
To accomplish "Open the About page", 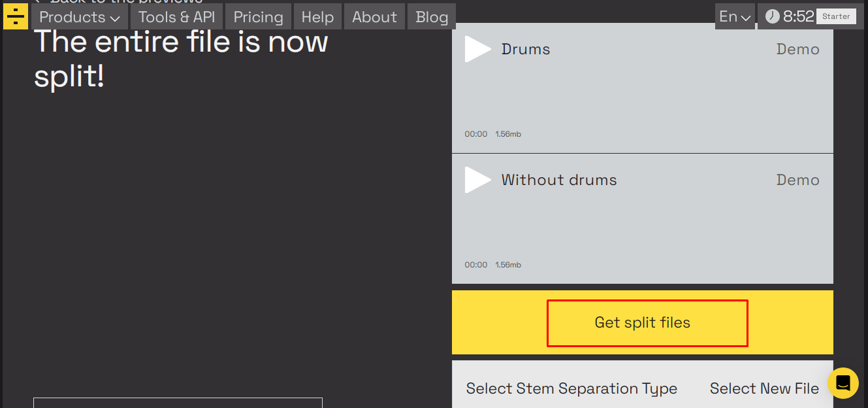I will (x=374, y=16).
